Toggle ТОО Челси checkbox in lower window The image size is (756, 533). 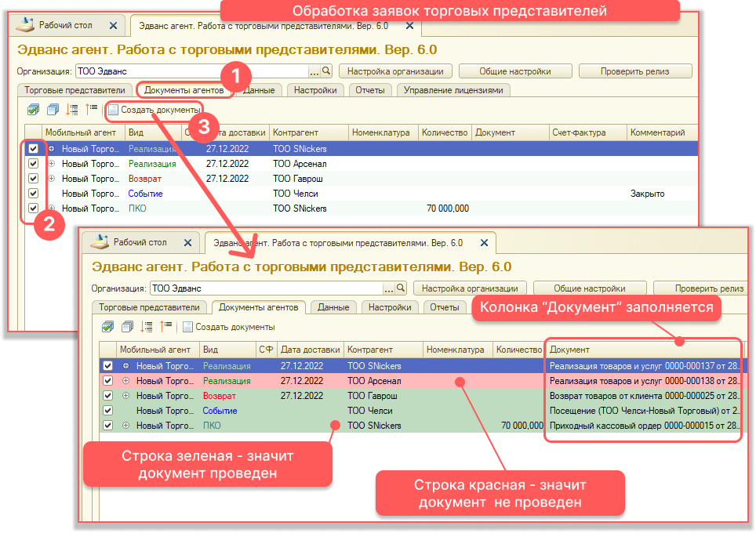click(107, 411)
